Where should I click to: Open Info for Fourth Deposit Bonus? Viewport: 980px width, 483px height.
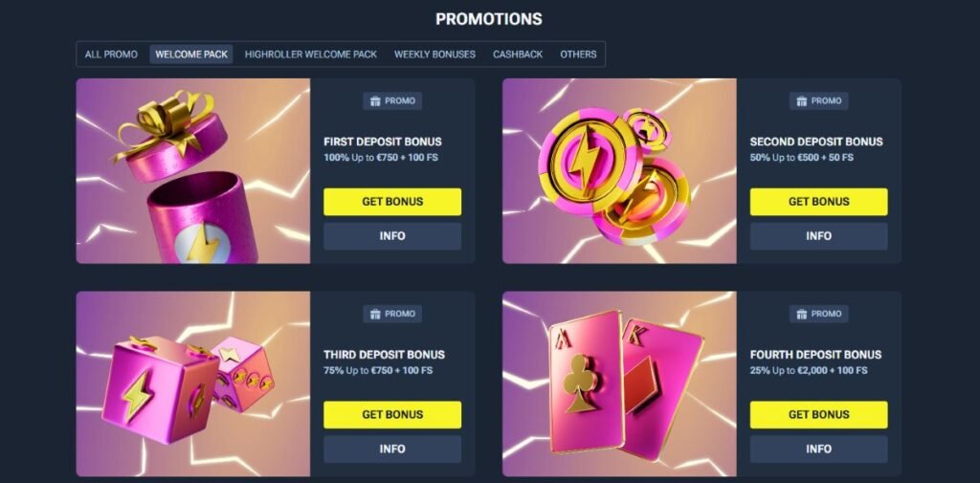tap(819, 450)
